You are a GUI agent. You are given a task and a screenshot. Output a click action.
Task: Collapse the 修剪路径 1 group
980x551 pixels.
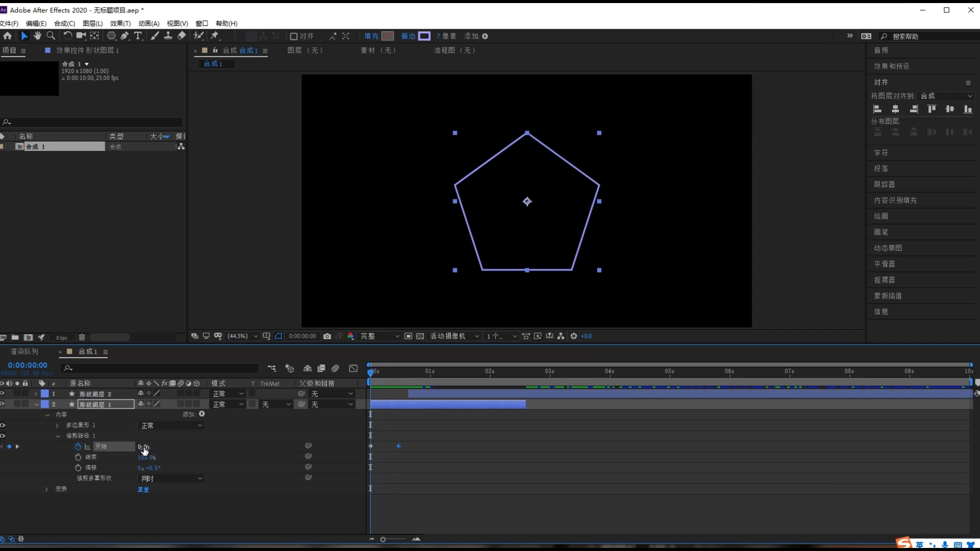58,436
